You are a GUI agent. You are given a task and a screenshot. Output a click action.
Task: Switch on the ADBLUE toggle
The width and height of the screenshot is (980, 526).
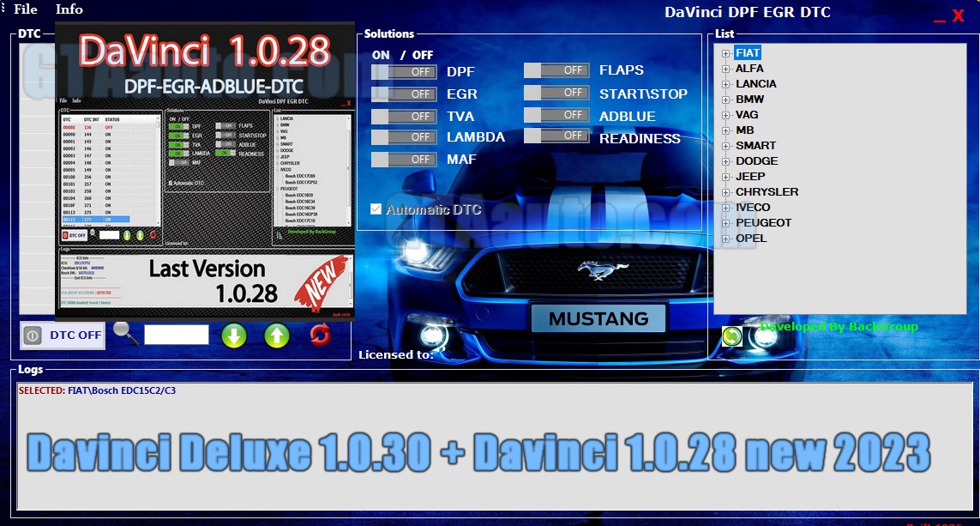[556, 115]
